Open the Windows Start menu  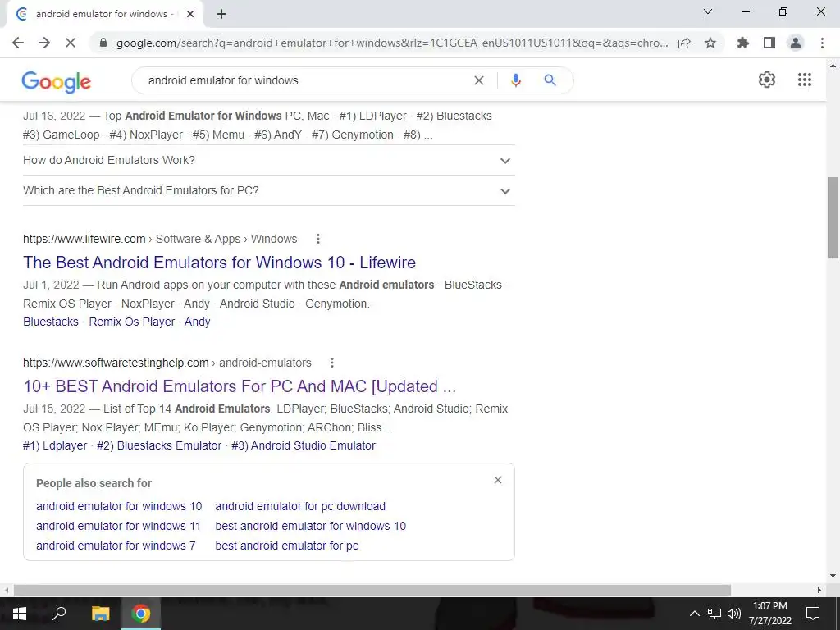20,614
